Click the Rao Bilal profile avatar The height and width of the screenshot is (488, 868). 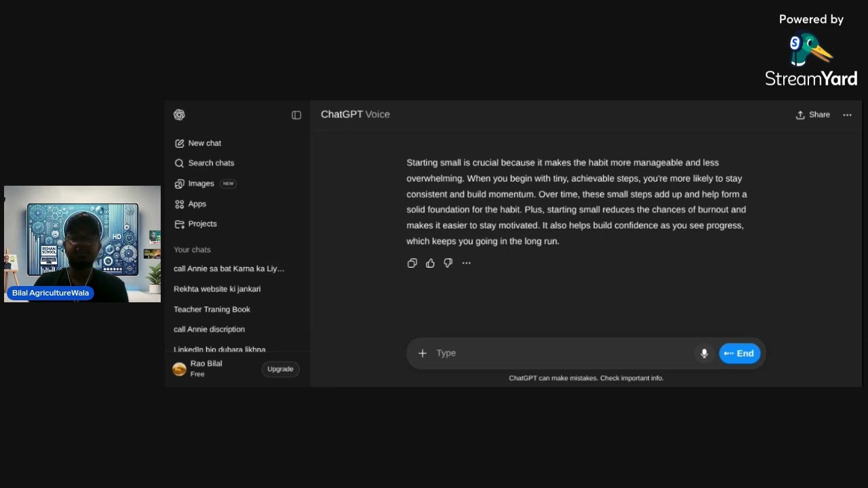(x=179, y=369)
